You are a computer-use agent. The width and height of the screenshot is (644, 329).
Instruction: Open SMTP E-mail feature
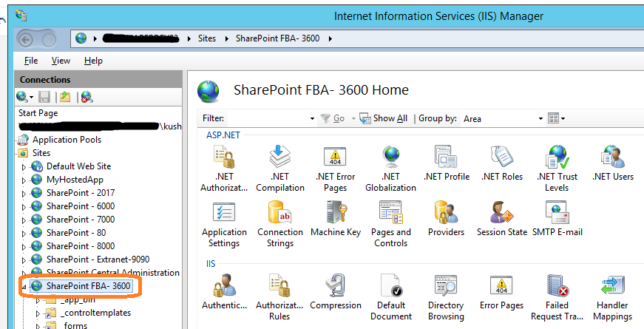(557, 220)
